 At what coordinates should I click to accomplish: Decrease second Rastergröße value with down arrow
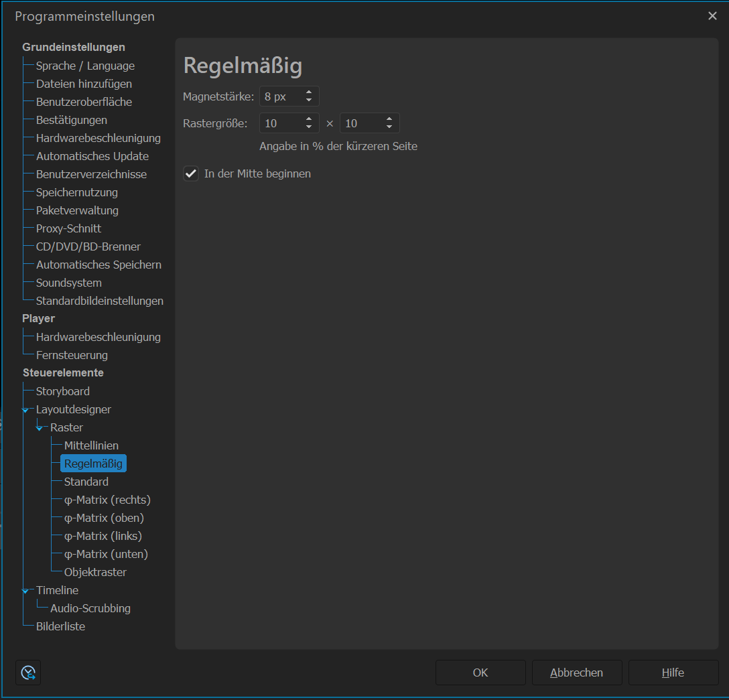pos(389,127)
